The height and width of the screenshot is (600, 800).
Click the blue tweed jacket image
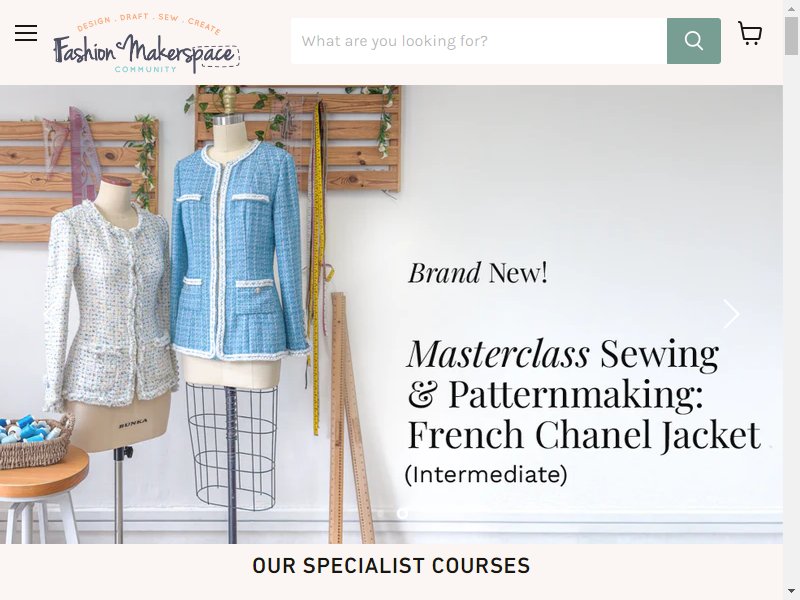pos(238,250)
